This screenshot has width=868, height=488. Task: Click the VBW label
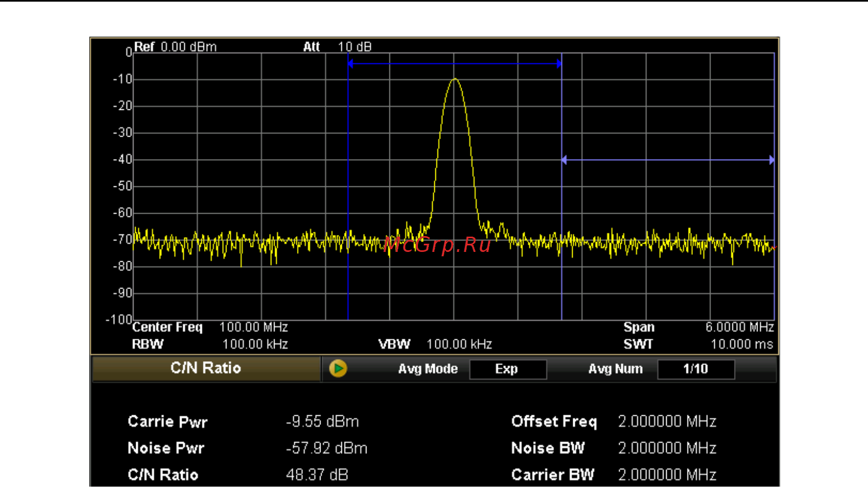coord(394,344)
